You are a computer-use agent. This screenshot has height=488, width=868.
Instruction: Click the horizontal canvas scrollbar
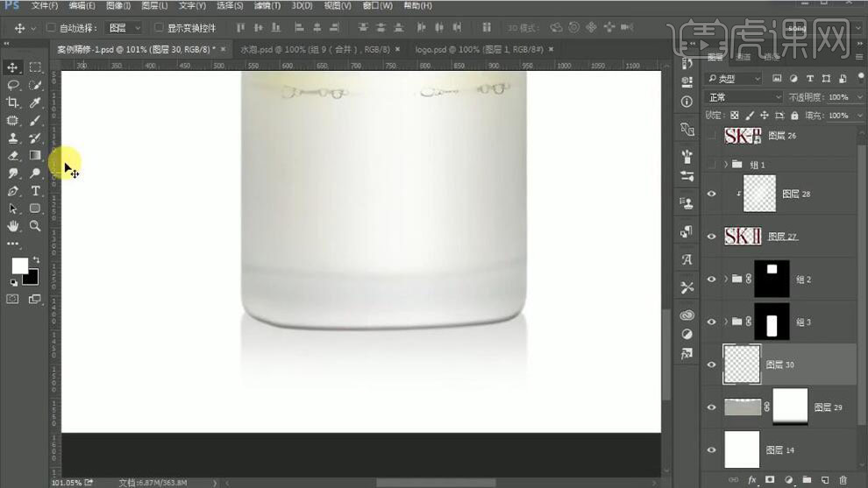coord(436,483)
